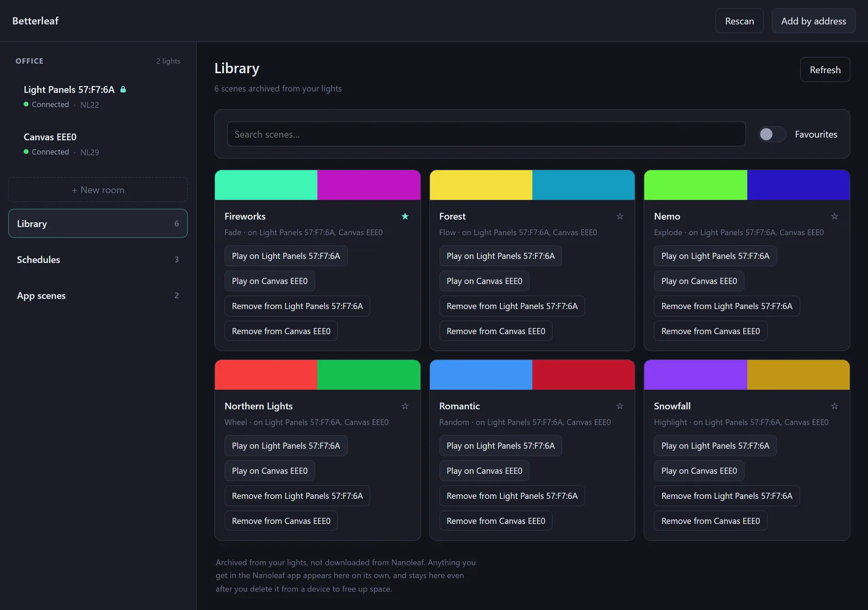Switch to Schedules in sidebar
Image resolution: width=868 pixels, height=610 pixels.
coord(98,260)
